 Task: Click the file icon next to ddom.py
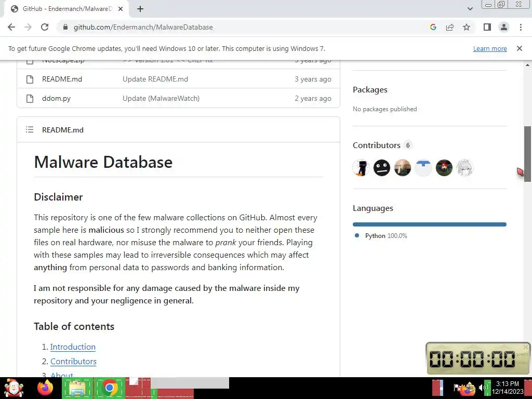click(30, 98)
